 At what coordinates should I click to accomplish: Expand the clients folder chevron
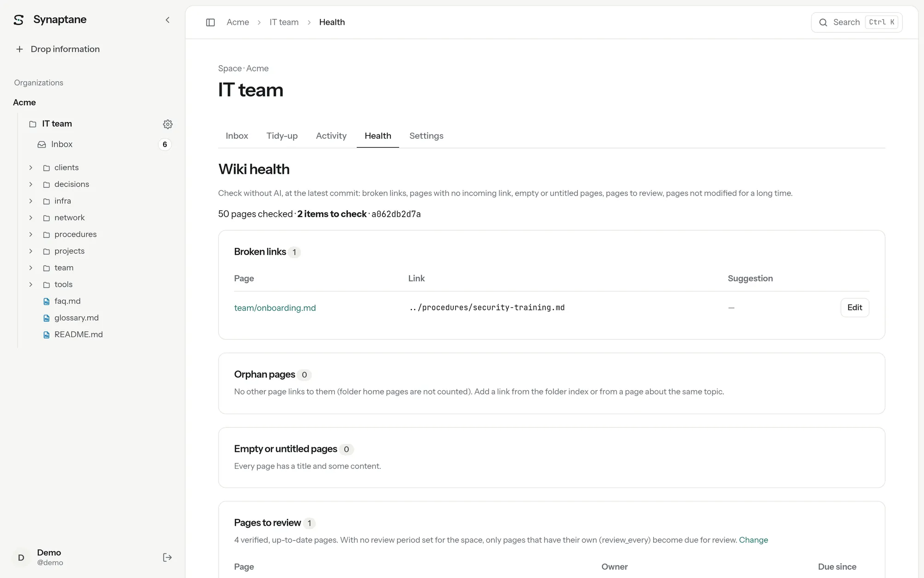pos(31,167)
